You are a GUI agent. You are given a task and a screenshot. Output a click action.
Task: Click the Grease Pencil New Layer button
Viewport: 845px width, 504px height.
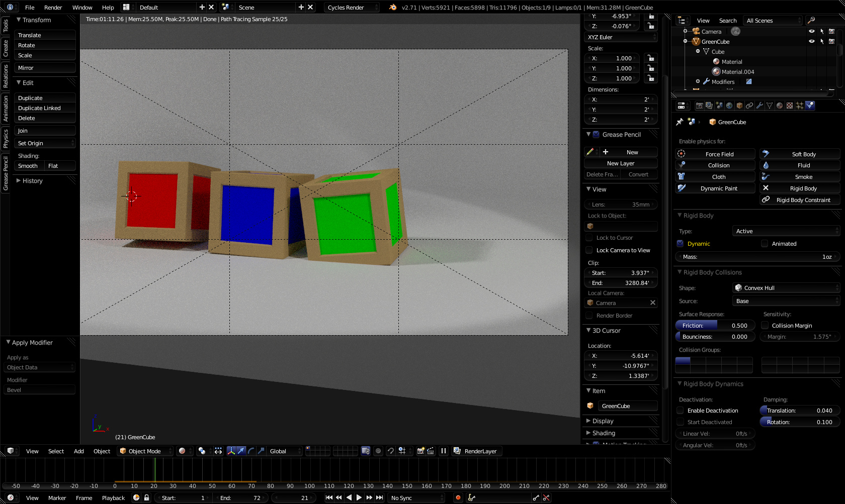pos(621,163)
